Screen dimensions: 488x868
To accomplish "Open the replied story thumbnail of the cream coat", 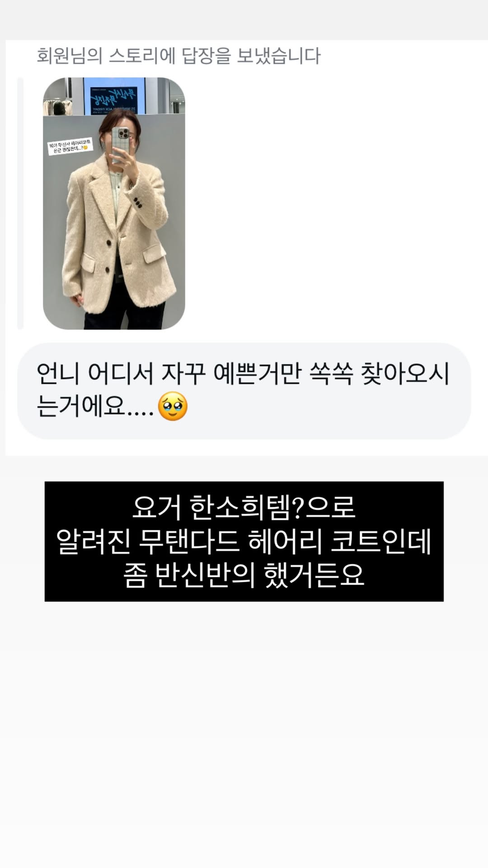I will [114, 203].
